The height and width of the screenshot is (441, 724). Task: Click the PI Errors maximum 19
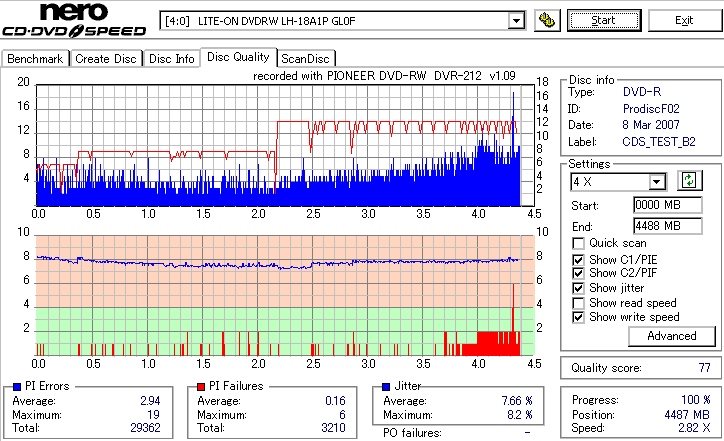click(153, 415)
